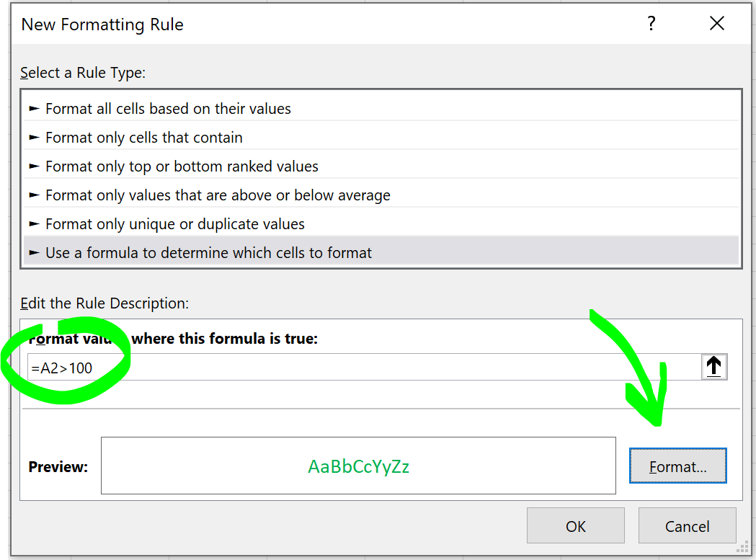
Task: Confirm the rule with OK
Action: point(575,525)
